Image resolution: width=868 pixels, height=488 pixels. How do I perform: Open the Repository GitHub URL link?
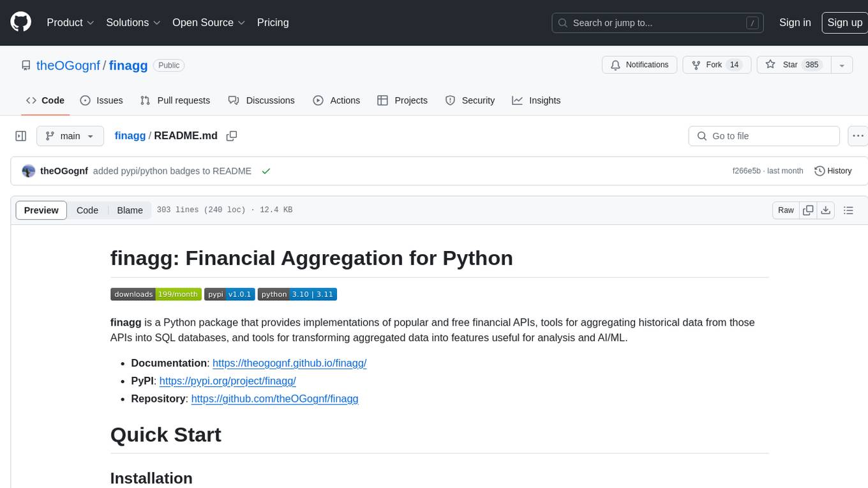point(274,399)
